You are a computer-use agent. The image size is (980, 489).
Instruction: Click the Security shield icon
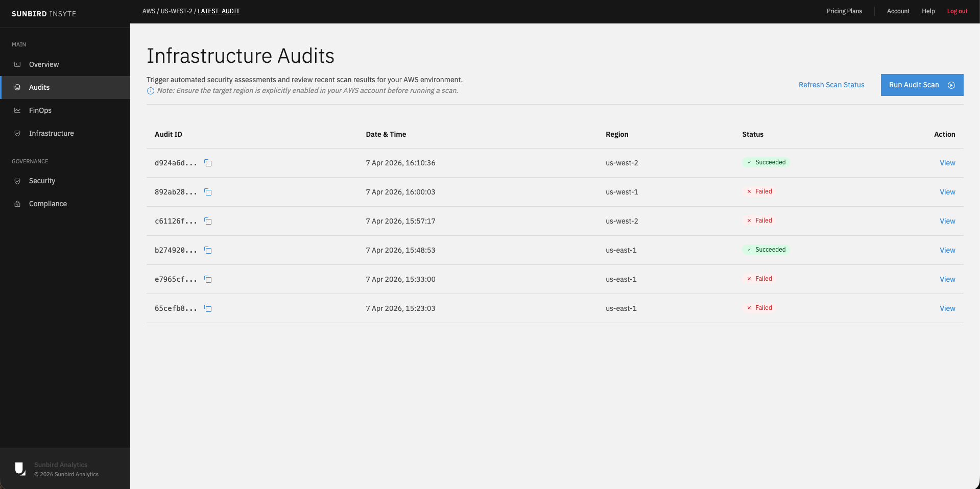point(17,181)
